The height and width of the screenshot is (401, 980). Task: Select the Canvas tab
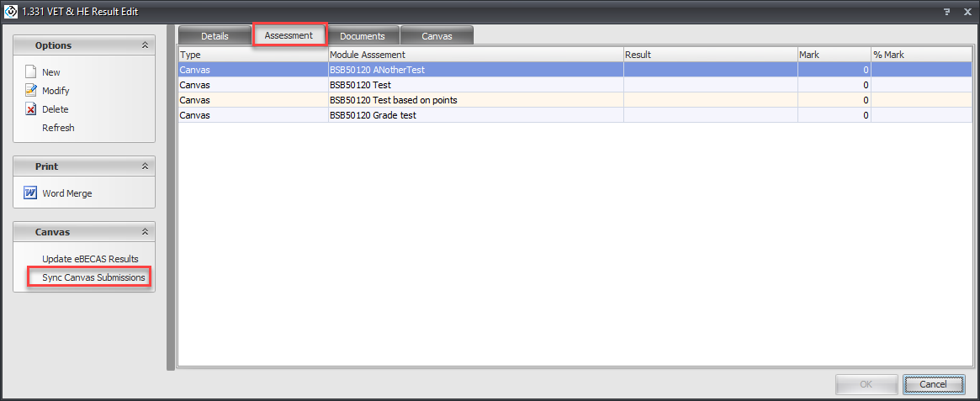click(x=436, y=36)
